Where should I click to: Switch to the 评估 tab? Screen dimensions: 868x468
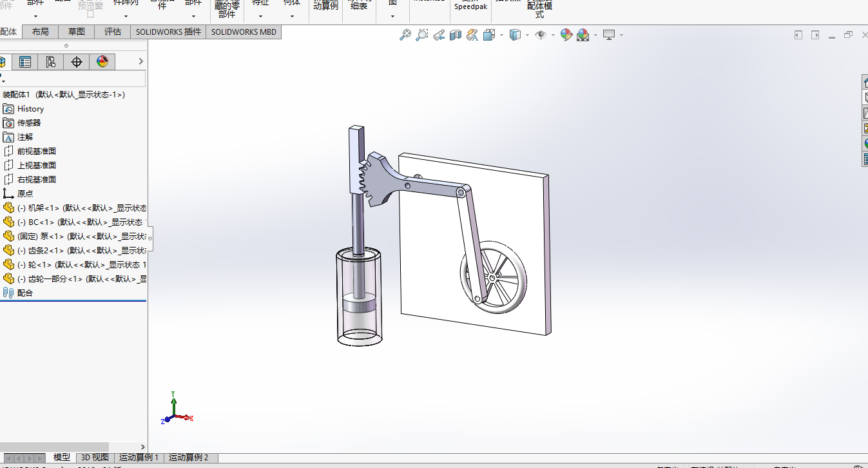click(113, 32)
